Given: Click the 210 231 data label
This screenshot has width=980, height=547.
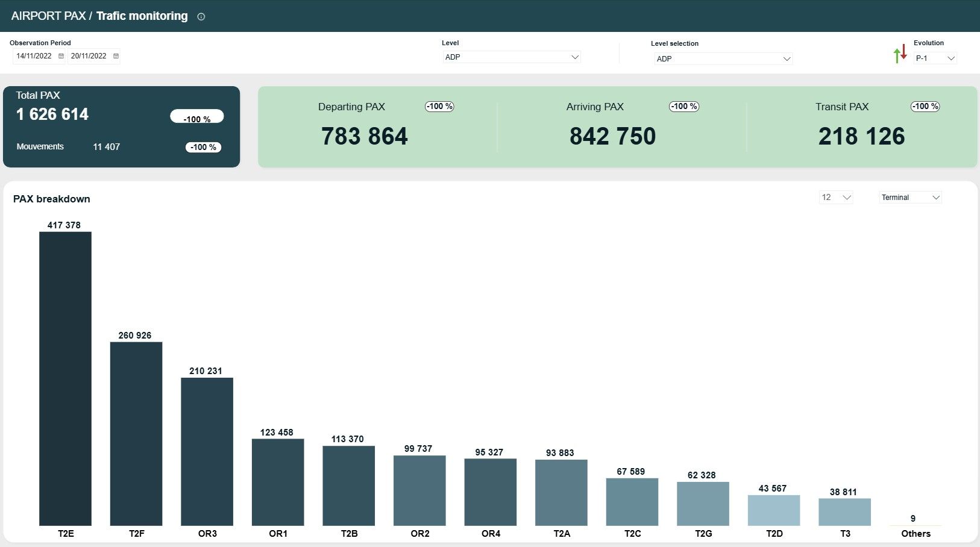Looking at the screenshot, I should coord(206,371).
